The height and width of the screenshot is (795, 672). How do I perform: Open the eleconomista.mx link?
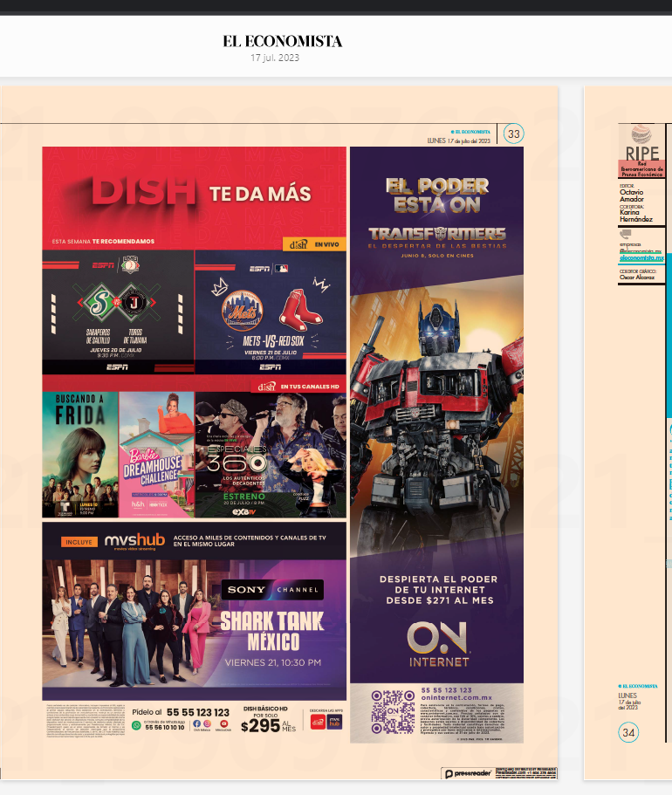pyautogui.click(x=641, y=258)
